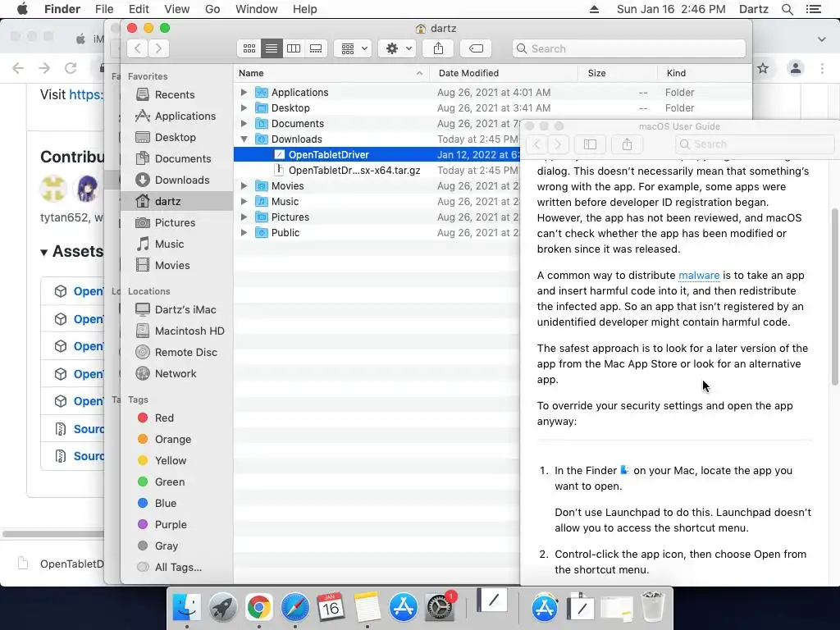Click the Purple tag in sidebar
The height and width of the screenshot is (630, 840).
[162, 525]
